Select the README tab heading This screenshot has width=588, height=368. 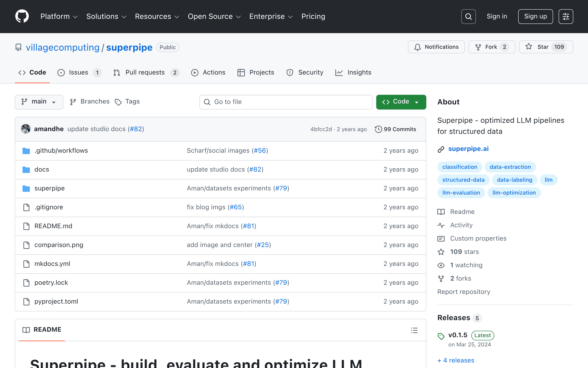tap(42, 330)
